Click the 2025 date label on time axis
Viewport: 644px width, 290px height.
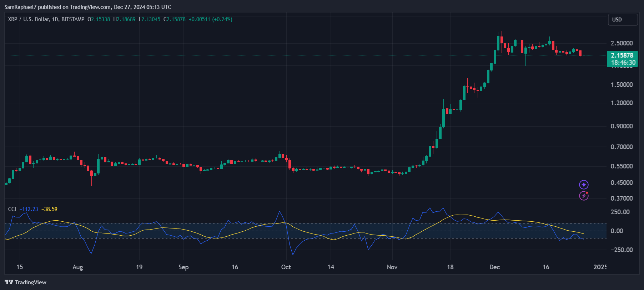tap(600, 267)
